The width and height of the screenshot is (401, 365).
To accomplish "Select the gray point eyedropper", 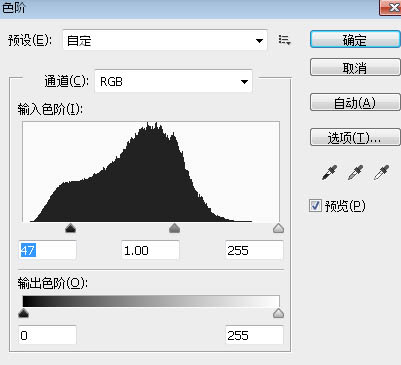I will tap(355, 172).
